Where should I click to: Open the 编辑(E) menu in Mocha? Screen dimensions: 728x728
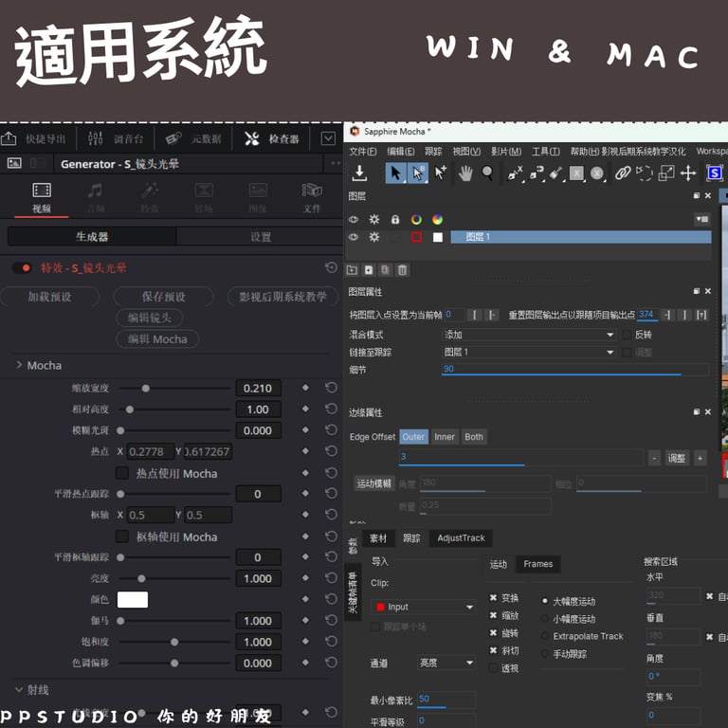(x=400, y=152)
